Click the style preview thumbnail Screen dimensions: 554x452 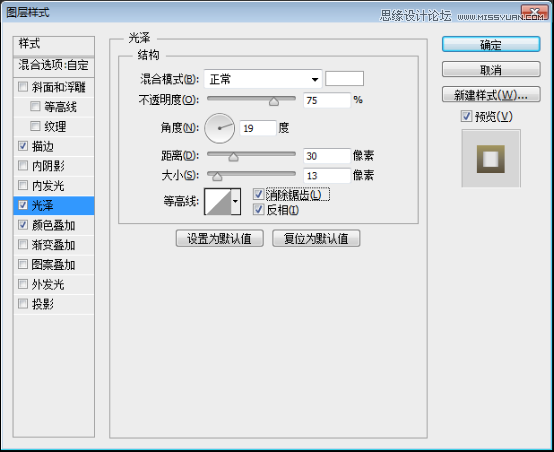pos(491,158)
